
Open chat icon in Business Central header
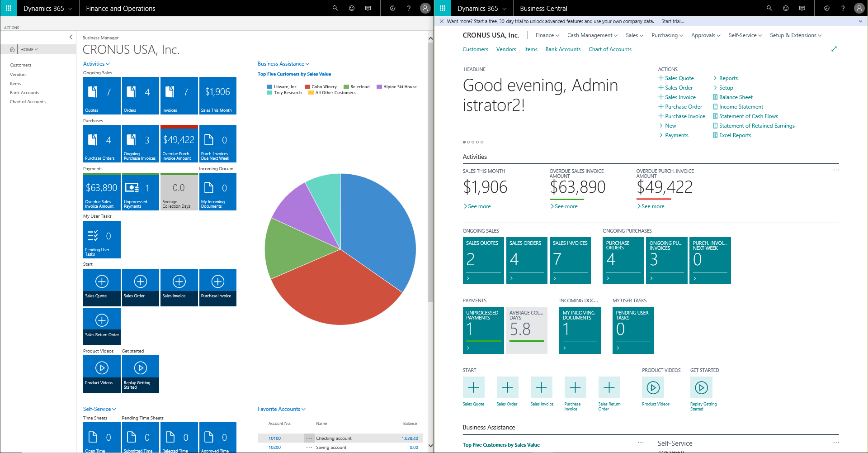click(802, 8)
